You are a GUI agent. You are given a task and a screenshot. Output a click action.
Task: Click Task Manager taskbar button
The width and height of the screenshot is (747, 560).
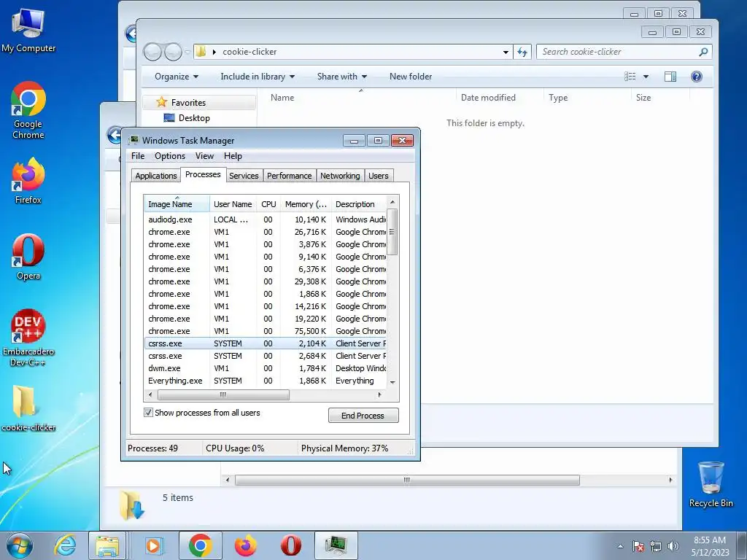(x=336, y=545)
